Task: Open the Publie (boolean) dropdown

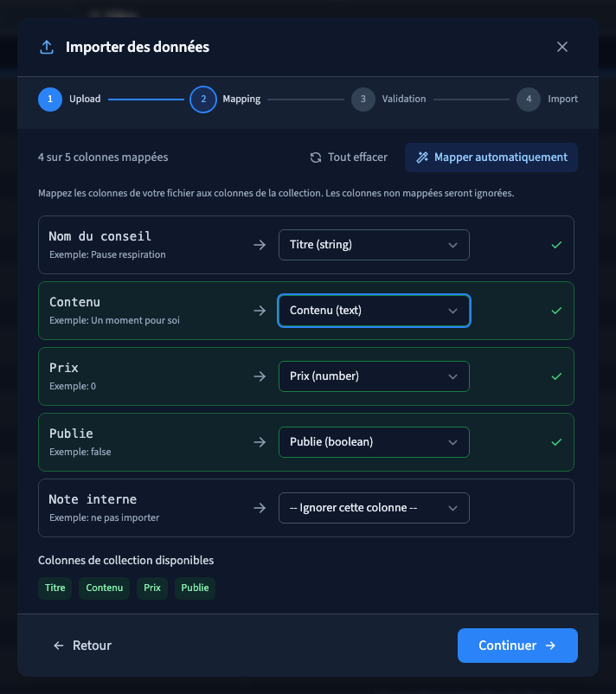Action: click(374, 442)
